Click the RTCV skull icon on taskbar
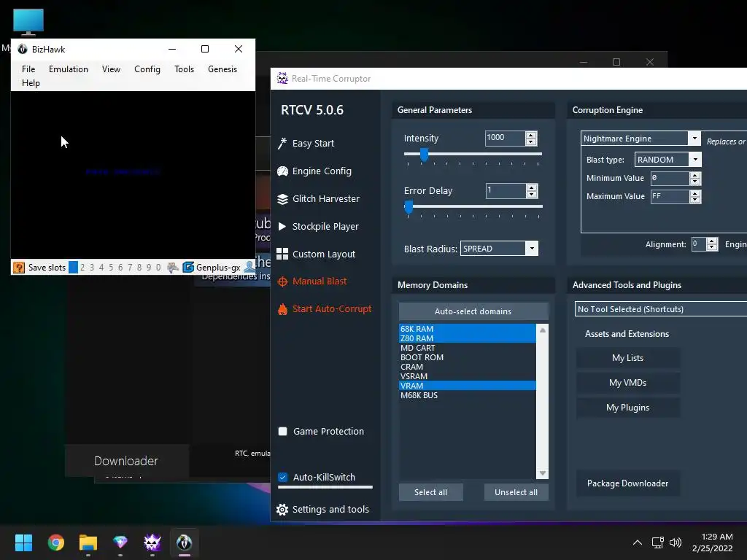 152,542
